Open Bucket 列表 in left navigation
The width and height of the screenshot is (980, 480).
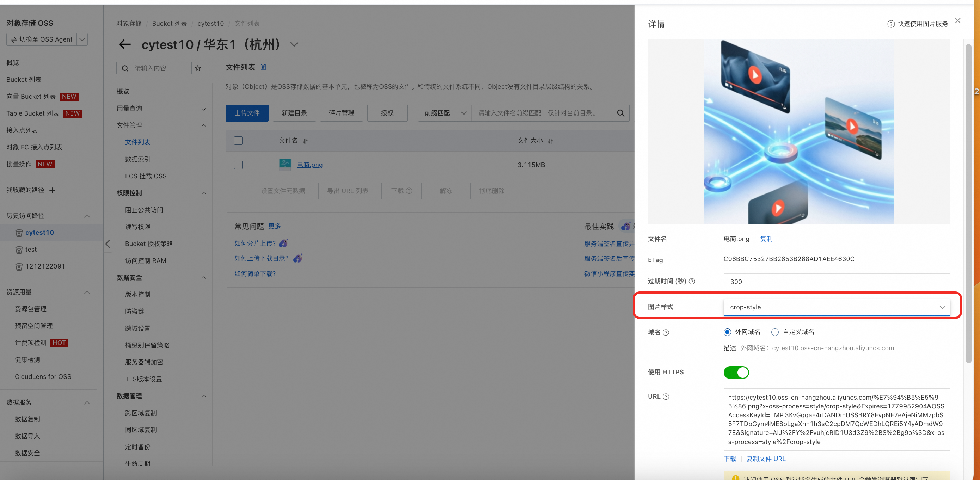click(24, 80)
